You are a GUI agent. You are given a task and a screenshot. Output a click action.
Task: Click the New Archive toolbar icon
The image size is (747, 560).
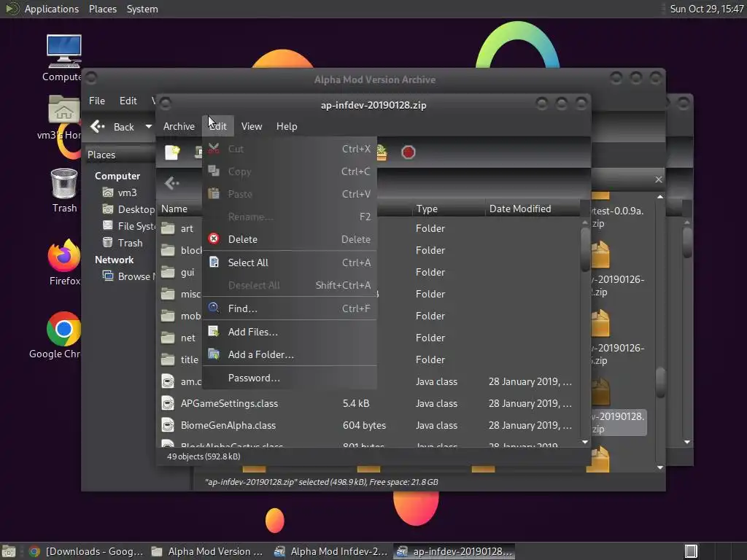(172, 152)
